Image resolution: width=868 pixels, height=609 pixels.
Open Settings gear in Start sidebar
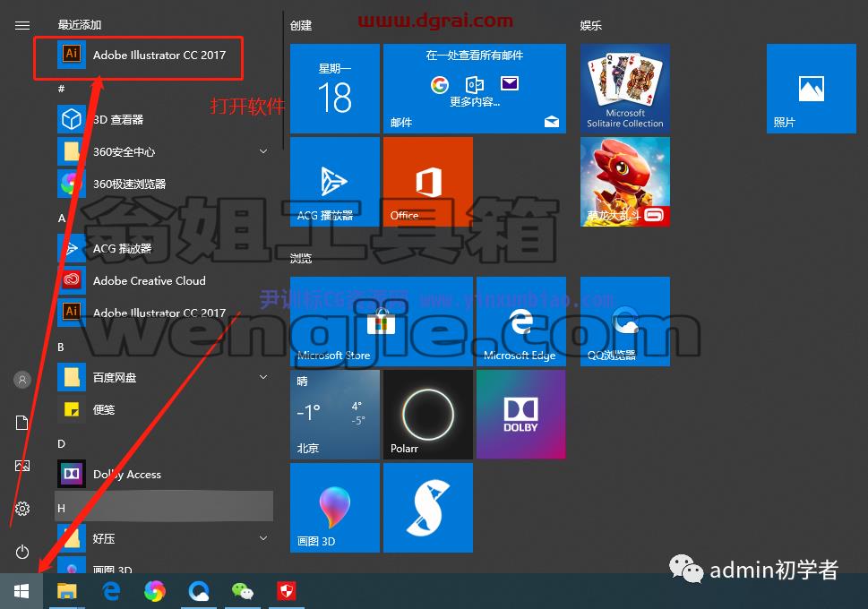tap(22, 508)
